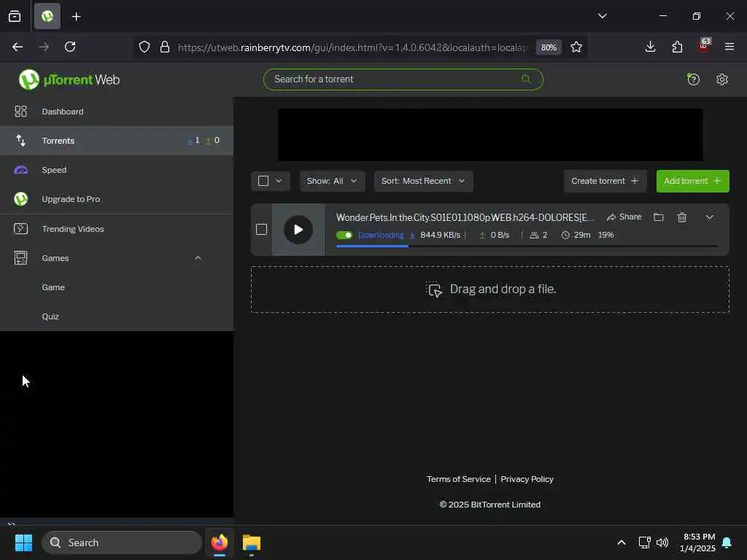The width and height of the screenshot is (747, 560).
Task: Open the Firefox View icon
Action: click(x=15, y=17)
